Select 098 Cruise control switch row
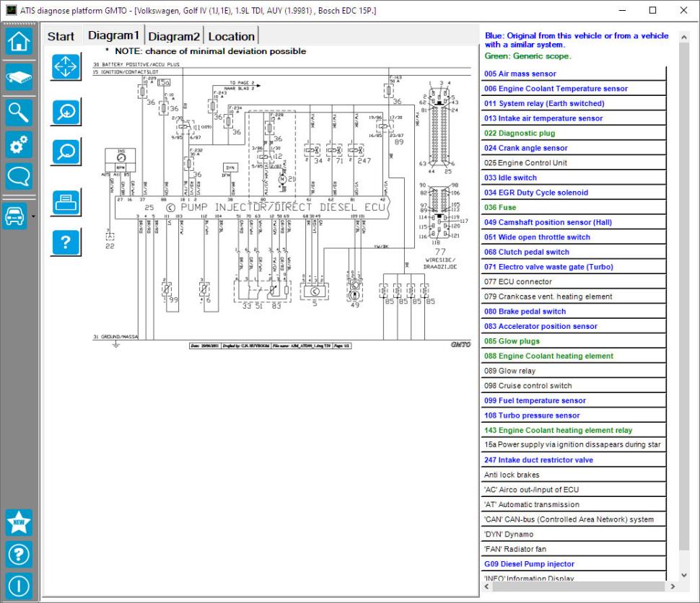 point(573,386)
